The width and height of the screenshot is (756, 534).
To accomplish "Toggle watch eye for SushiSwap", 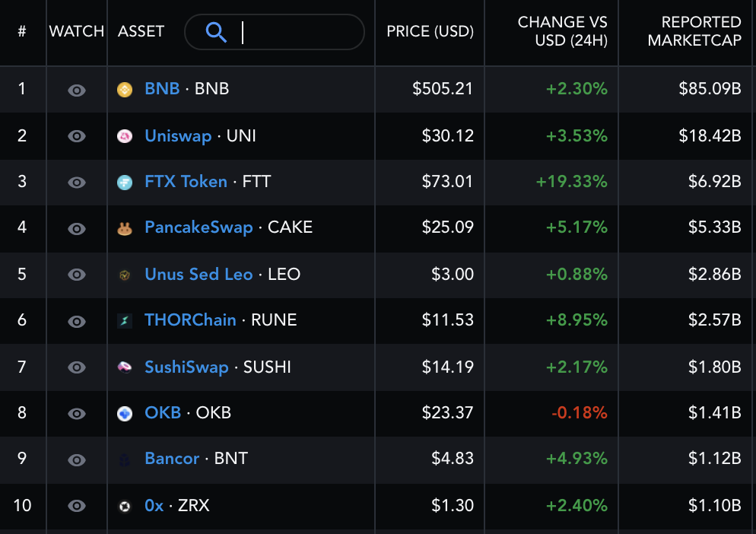I will (77, 367).
